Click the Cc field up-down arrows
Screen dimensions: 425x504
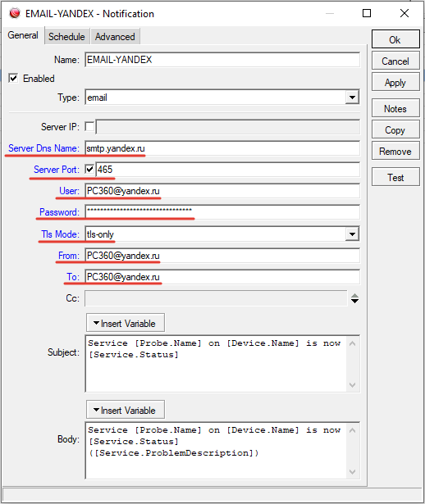click(354, 298)
